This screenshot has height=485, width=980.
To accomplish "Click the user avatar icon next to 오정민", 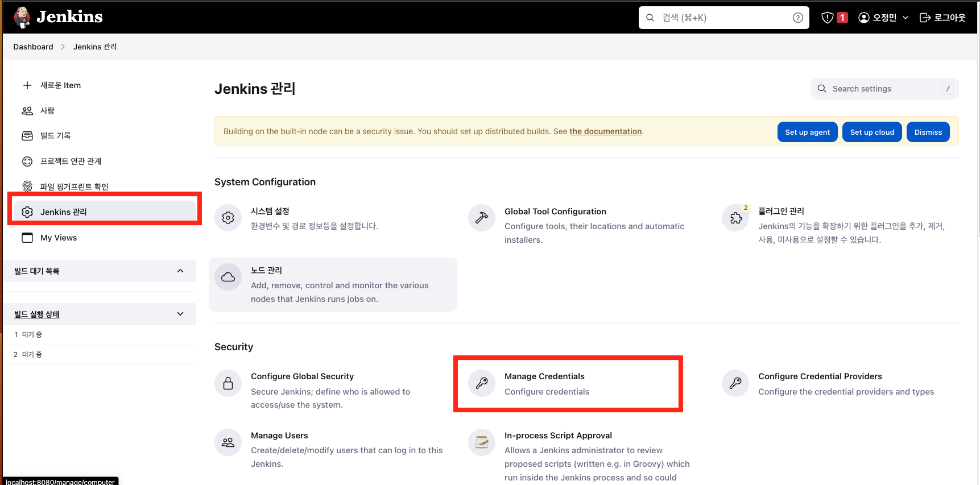I will pos(864,18).
